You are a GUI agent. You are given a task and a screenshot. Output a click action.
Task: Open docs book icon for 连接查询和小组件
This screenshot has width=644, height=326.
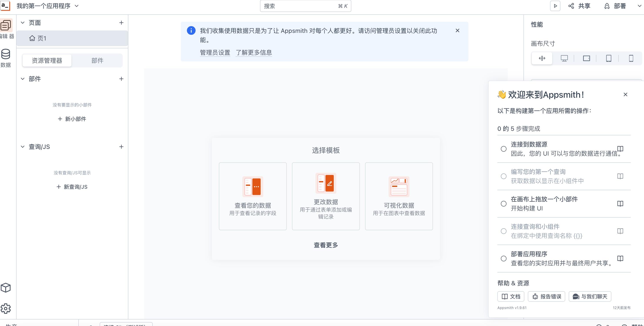pos(620,231)
